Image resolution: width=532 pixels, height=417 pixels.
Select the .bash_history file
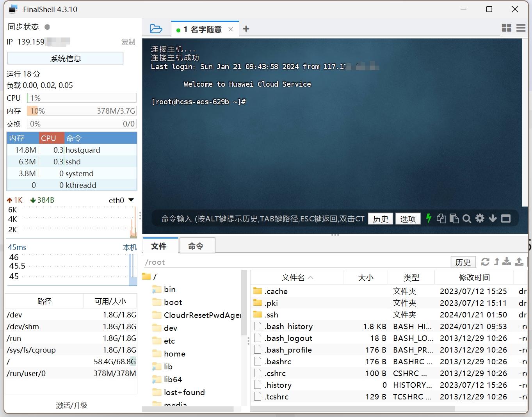389,326
